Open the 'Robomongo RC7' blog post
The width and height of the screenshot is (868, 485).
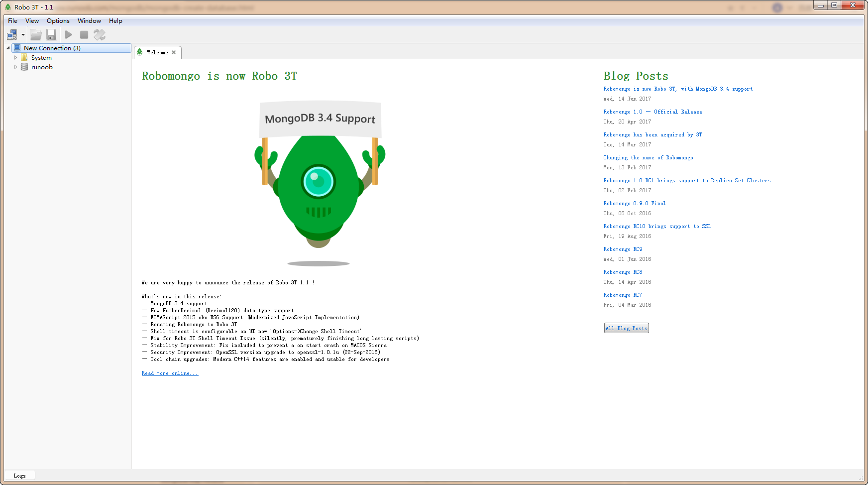(623, 295)
